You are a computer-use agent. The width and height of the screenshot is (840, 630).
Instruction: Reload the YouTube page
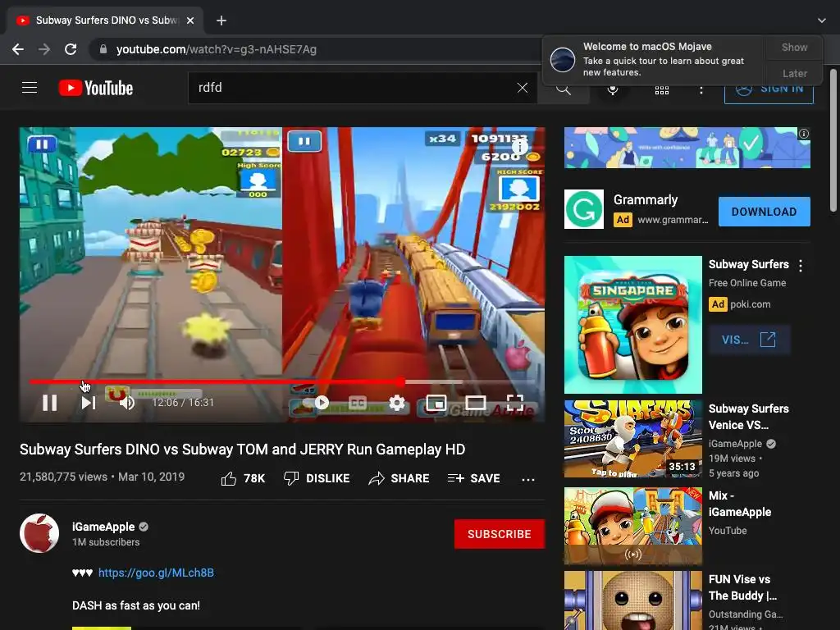click(71, 49)
